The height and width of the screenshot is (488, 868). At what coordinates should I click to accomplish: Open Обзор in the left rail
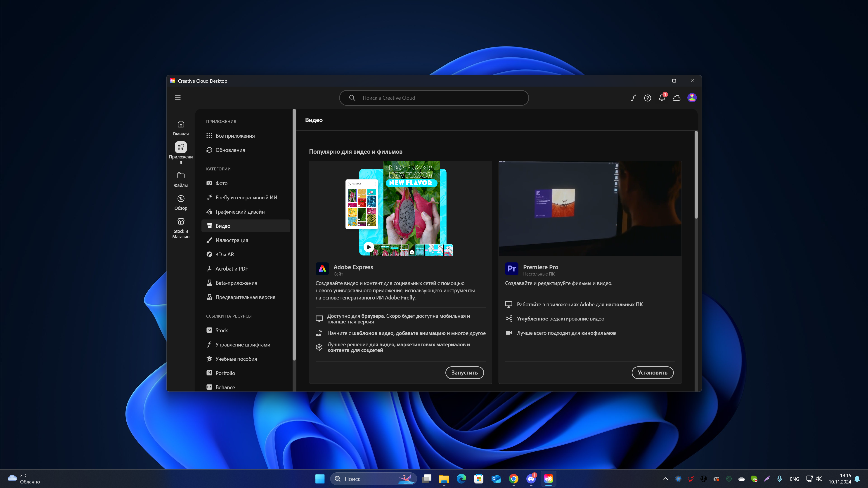[x=181, y=202]
